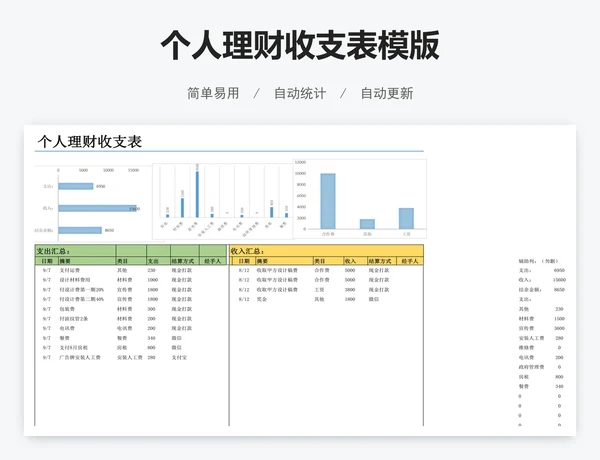This screenshot has height=460, width=600.
Task: Click 经手人 header in income table
Action: [410, 261]
